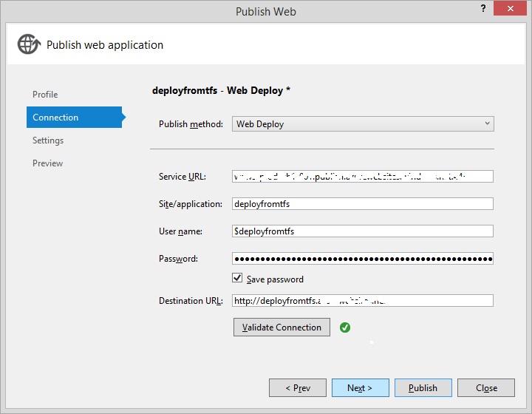The height and width of the screenshot is (414, 532).
Task: Select the Profile step in sidebar
Action: [x=45, y=95]
